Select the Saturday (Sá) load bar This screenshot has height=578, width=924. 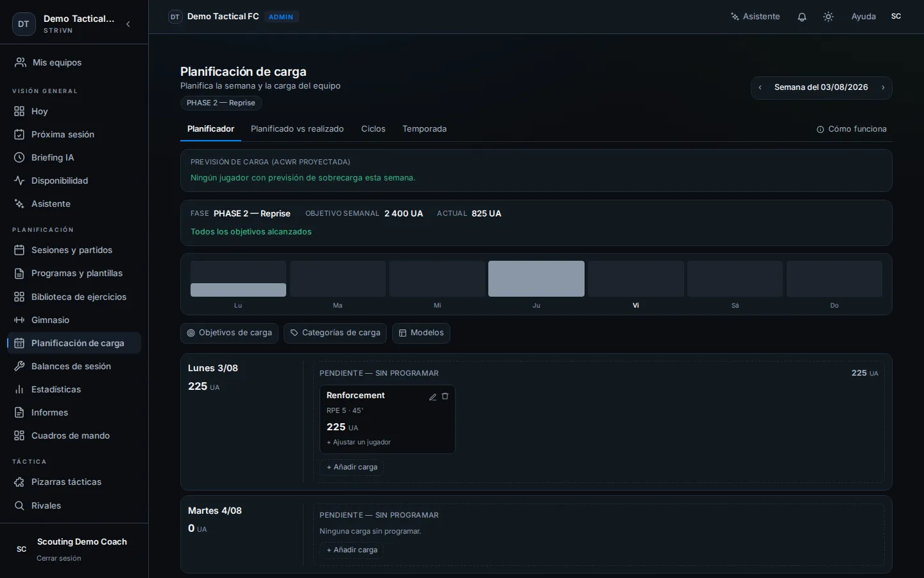tap(735, 279)
